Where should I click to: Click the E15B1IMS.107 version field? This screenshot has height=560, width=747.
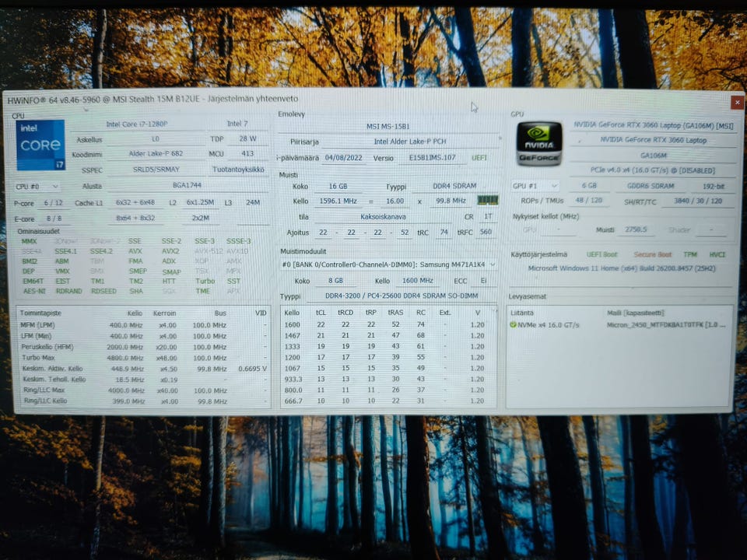pos(432,157)
